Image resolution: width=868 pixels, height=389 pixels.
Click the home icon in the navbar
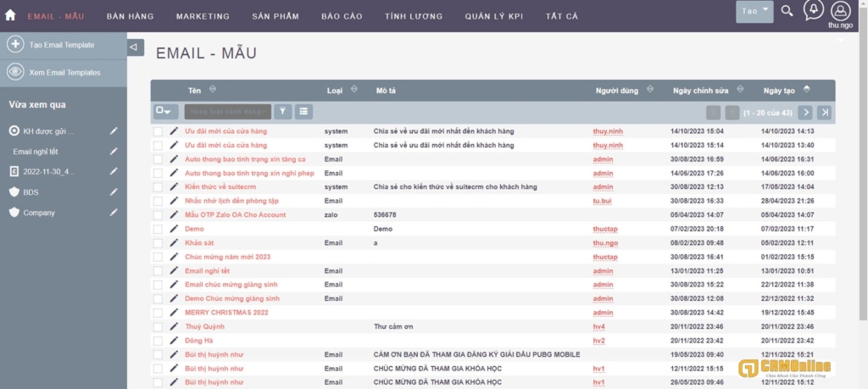pyautogui.click(x=10, y=15)
